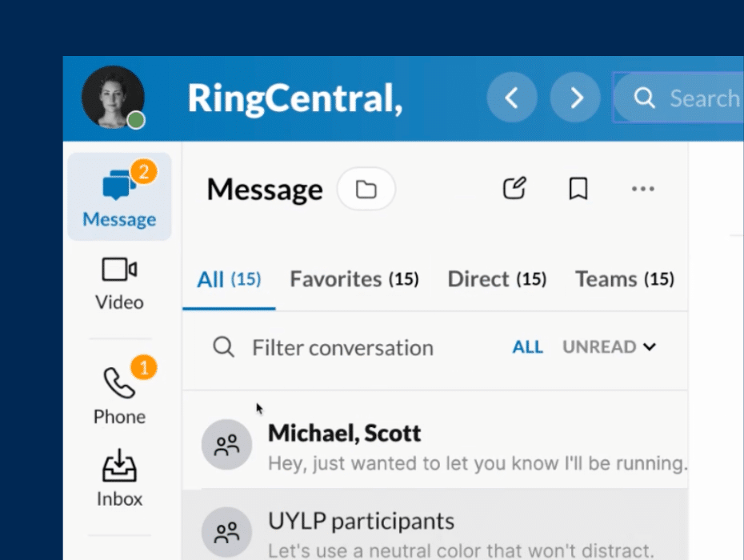
Task: Go back with the left arrow button
Action: 511,98
